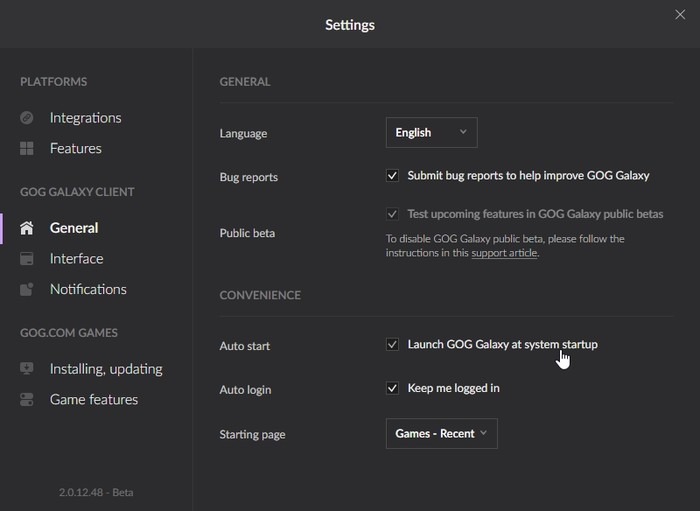Disable Launch GOG Galaxy at system startup
Image resolution: width=700 pixels, height=511 pixels.
392,344
